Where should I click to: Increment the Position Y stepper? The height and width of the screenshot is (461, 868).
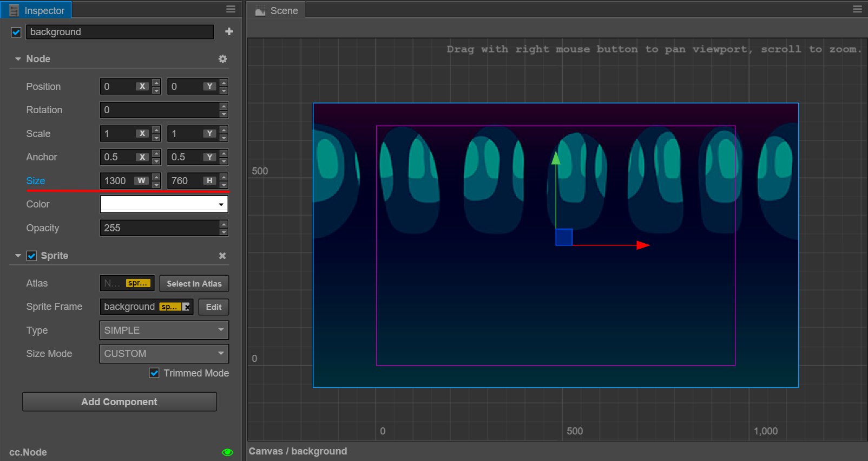223,83
